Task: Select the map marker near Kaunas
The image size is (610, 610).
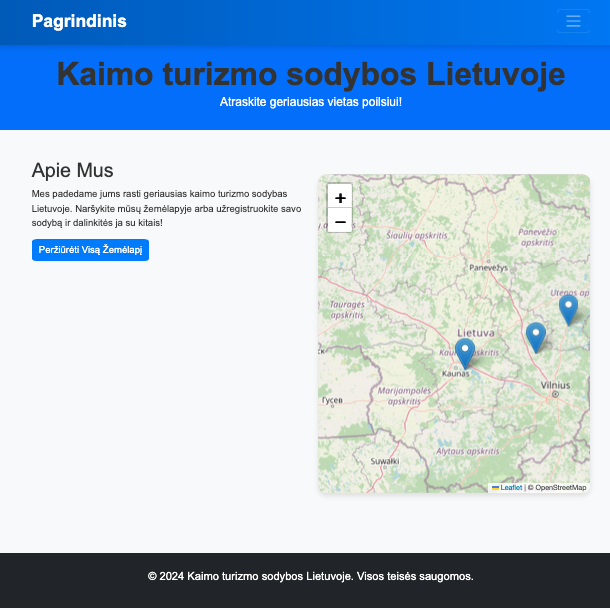Action: click(465, 354)
